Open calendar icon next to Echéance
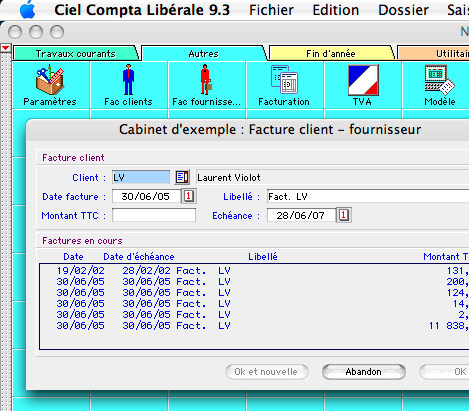 344,215
